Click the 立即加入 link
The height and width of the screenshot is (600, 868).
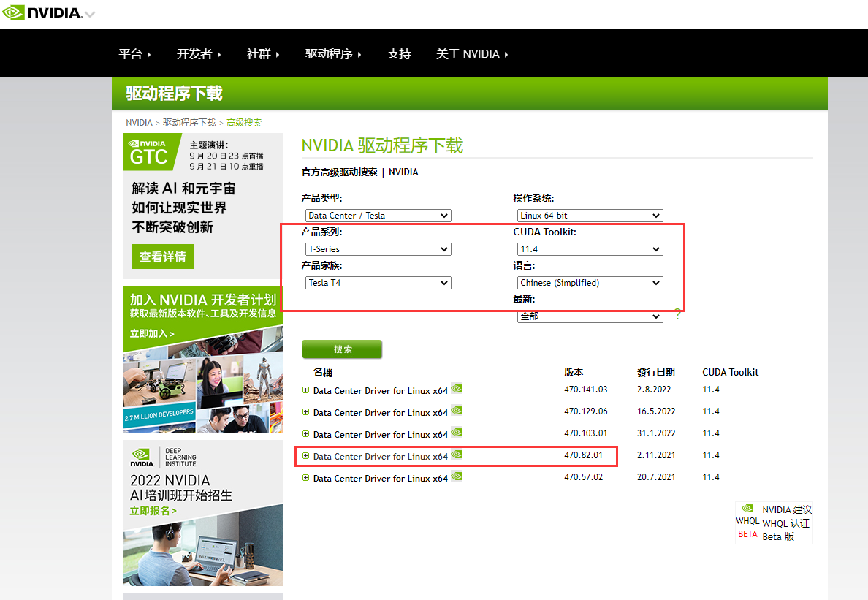click(152, 333)
